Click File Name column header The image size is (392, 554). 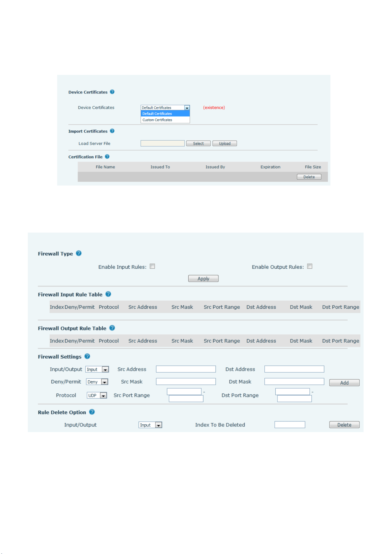pyautogui.click(x=105, y=167)
